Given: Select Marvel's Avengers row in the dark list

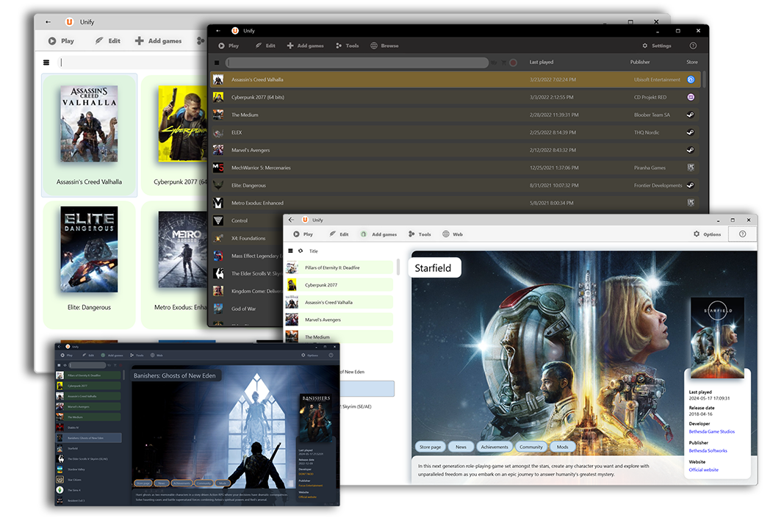Looking at the screenshot, I should 456,150.
